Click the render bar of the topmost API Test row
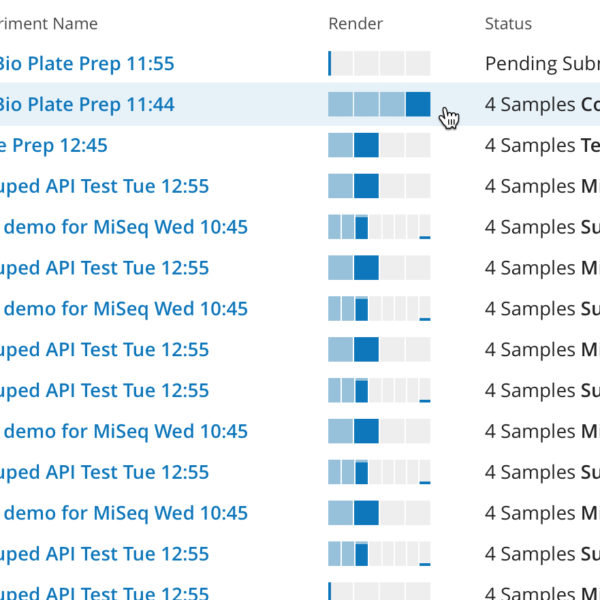Image resolution: width=600 pixels, height=600 pixels. coord(379,187)
